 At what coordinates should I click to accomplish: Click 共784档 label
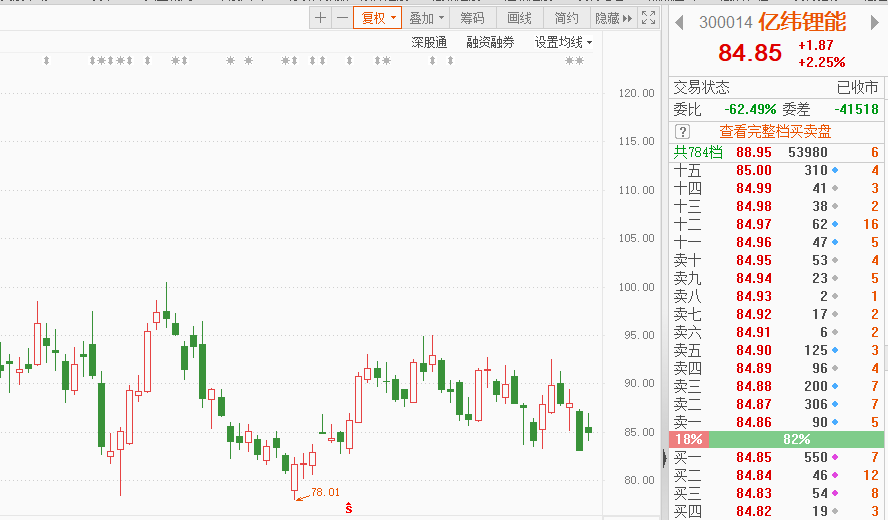click(x=698, y=152)
